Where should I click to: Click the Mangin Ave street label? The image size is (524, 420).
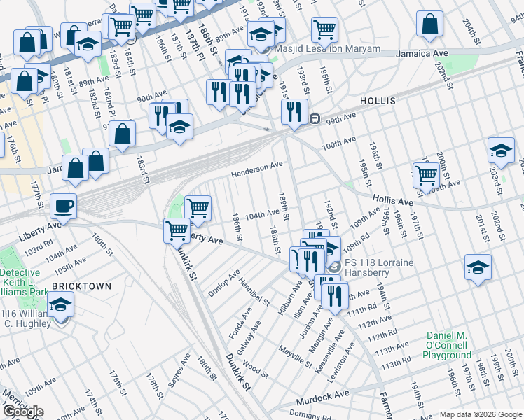tap(321, 335)
